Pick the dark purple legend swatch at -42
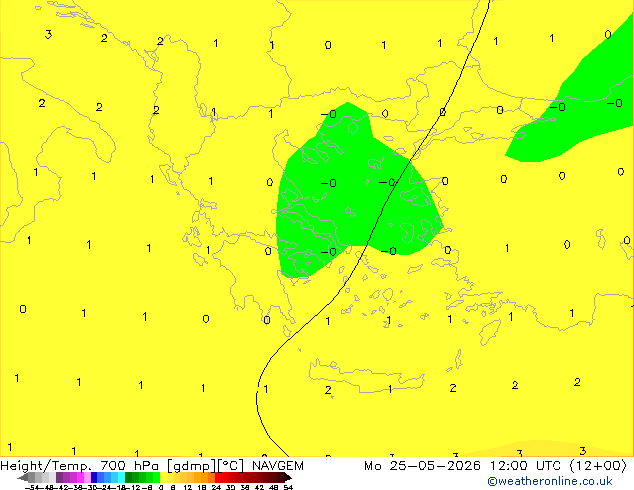The width and height of the screenshot is (634, 490). [59, 477]
